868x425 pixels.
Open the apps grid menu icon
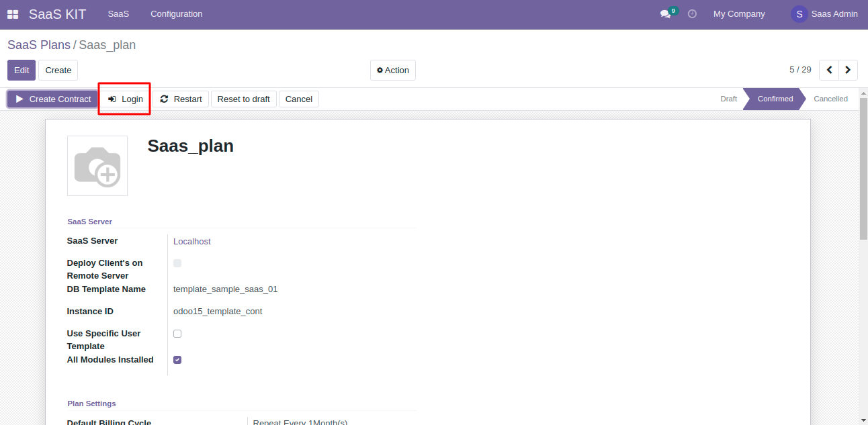coord(13,14)
